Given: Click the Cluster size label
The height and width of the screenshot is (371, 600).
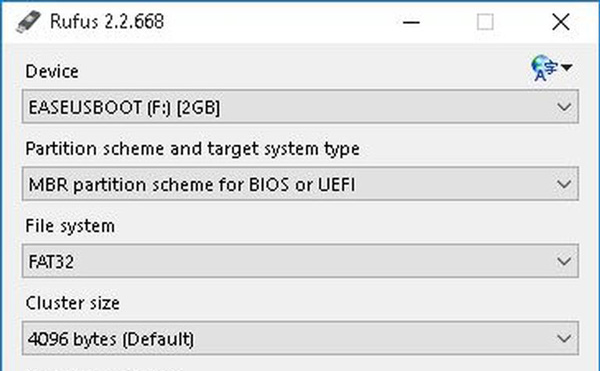Looking at the screenshot, I should 73,303.
